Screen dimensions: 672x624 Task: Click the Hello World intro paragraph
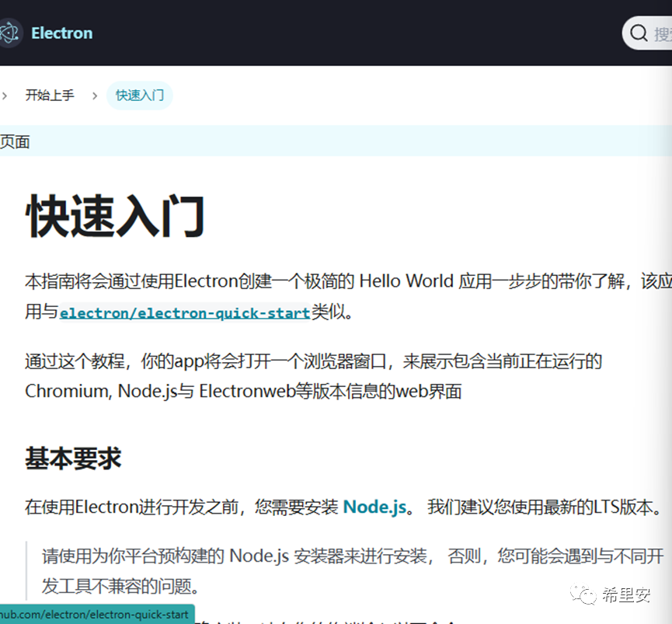point(348,297)
